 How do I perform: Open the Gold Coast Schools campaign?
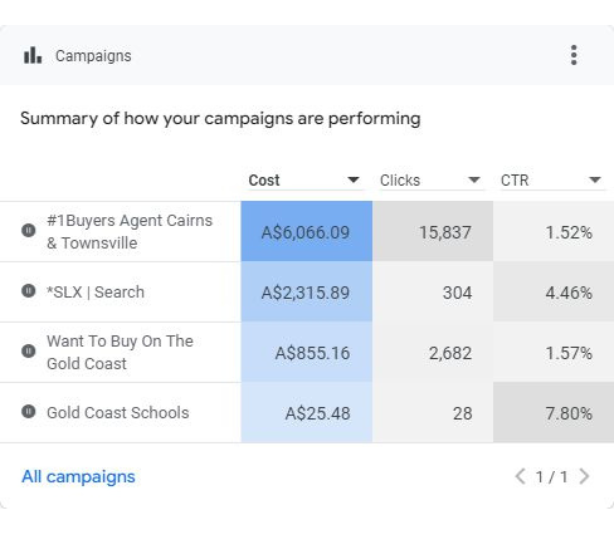click(x=117, y=412)
